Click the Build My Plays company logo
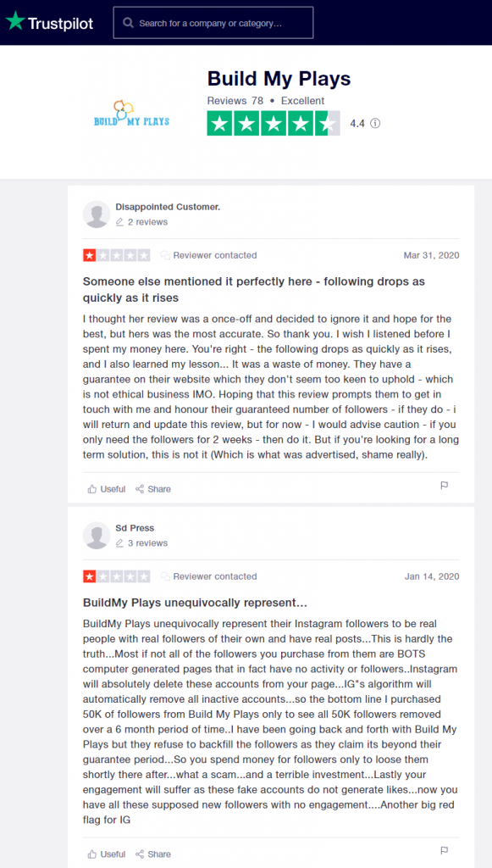This screenshot has height=868, width=492. 131,114
